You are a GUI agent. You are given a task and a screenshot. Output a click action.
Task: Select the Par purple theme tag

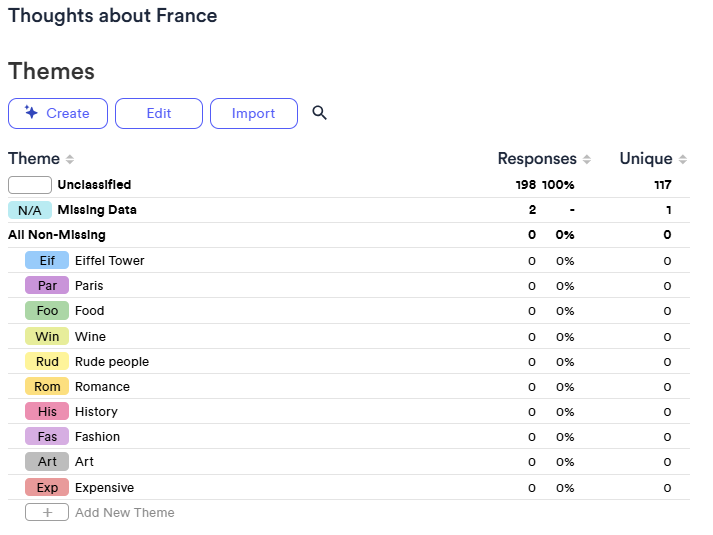point(47,285)
